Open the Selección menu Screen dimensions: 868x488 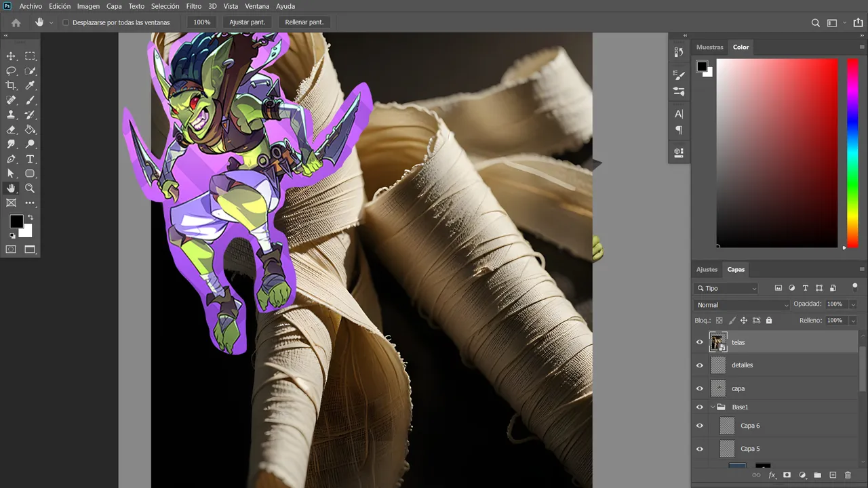(x=165, y=6)
